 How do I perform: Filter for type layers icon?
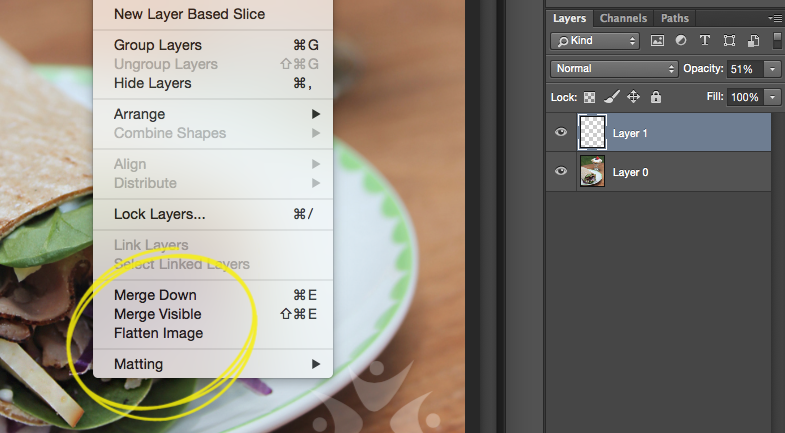pos(705,41)
